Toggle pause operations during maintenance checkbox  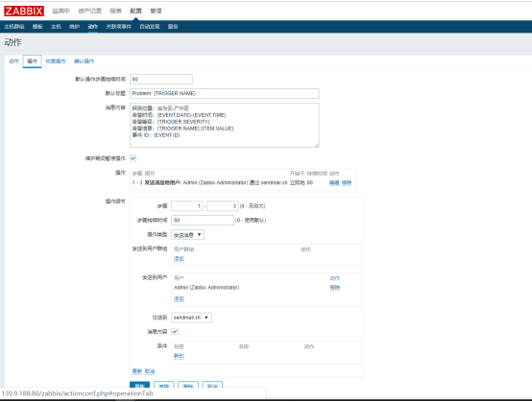click(x=133, y=158)
